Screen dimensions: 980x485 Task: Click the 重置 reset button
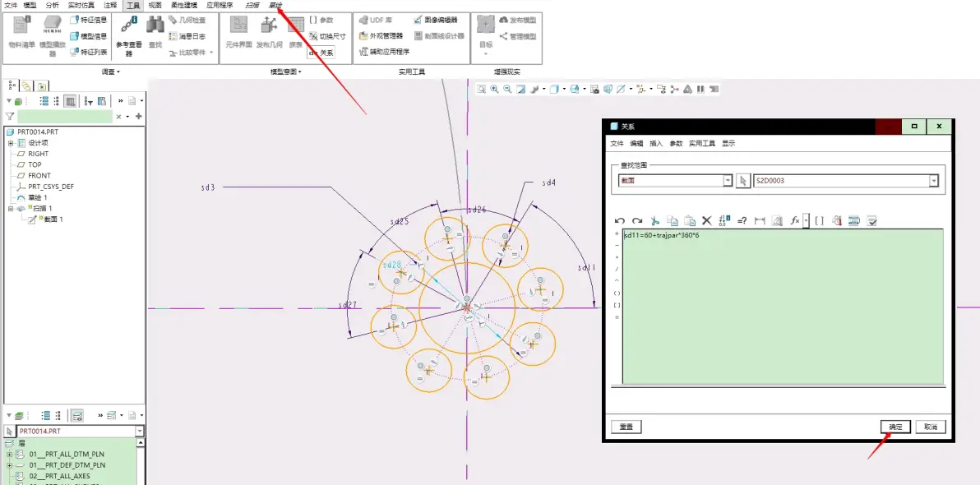click(x=626, y=427)
